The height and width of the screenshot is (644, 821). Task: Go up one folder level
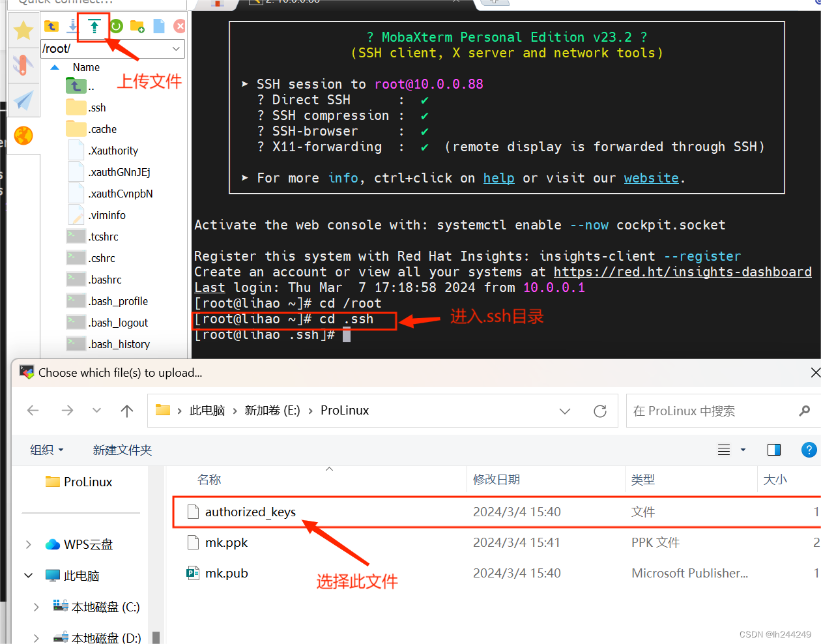[127, 411]
